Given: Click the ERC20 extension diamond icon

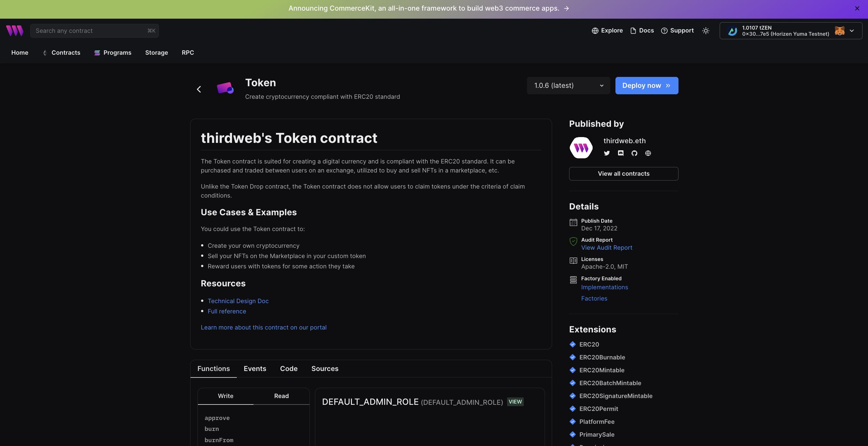Looking at the screenshot, I should 572,344.
